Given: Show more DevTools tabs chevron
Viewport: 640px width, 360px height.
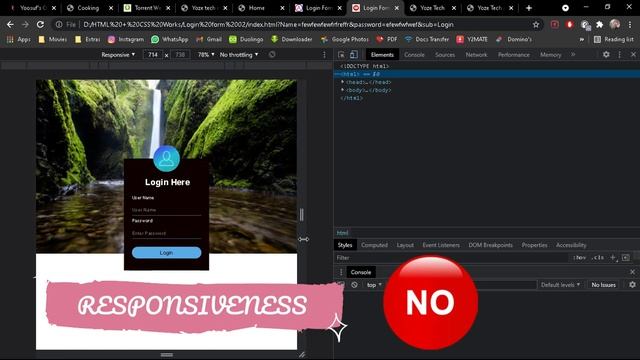Looking at the screenshot, I should [x=573, y=54].
